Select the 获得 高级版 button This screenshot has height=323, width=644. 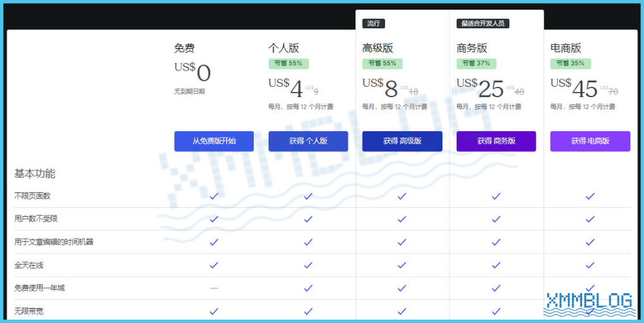click(402, 141)
